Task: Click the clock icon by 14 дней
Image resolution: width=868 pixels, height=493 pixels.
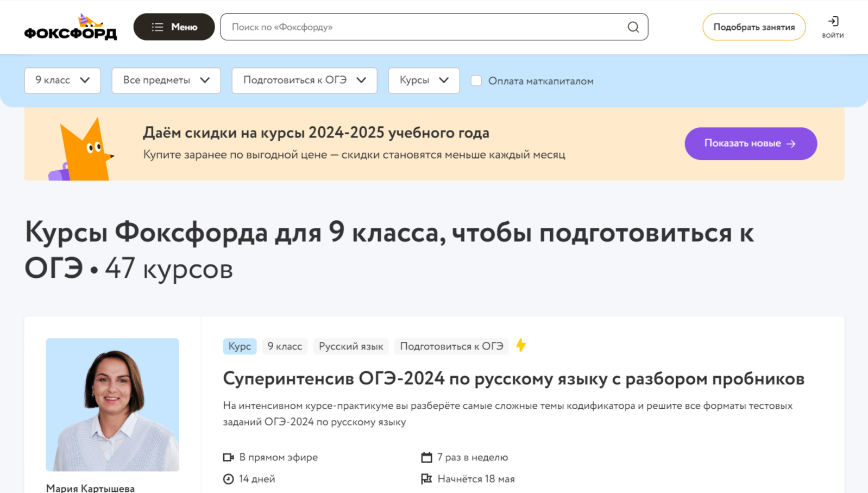Action: point(228,479)
